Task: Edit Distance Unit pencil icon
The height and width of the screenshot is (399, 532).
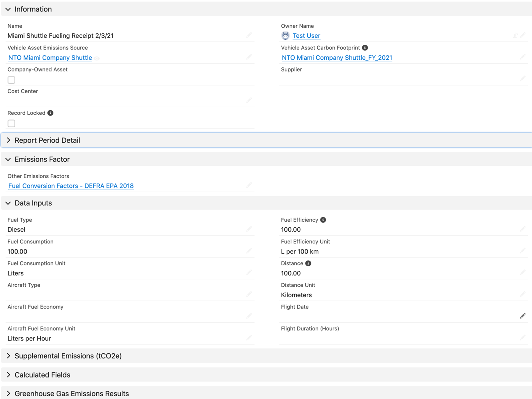Action: coord(522,294)
